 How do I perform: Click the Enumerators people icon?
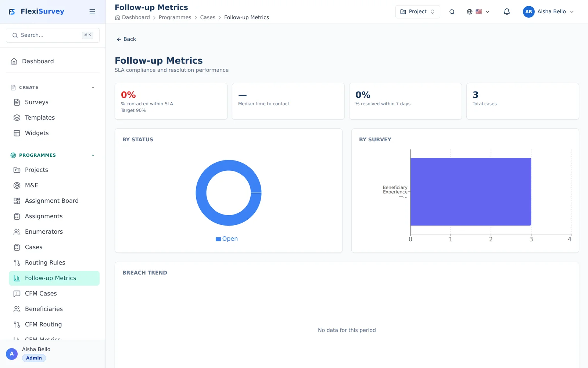pyautogui.click(x=17, y=232)
